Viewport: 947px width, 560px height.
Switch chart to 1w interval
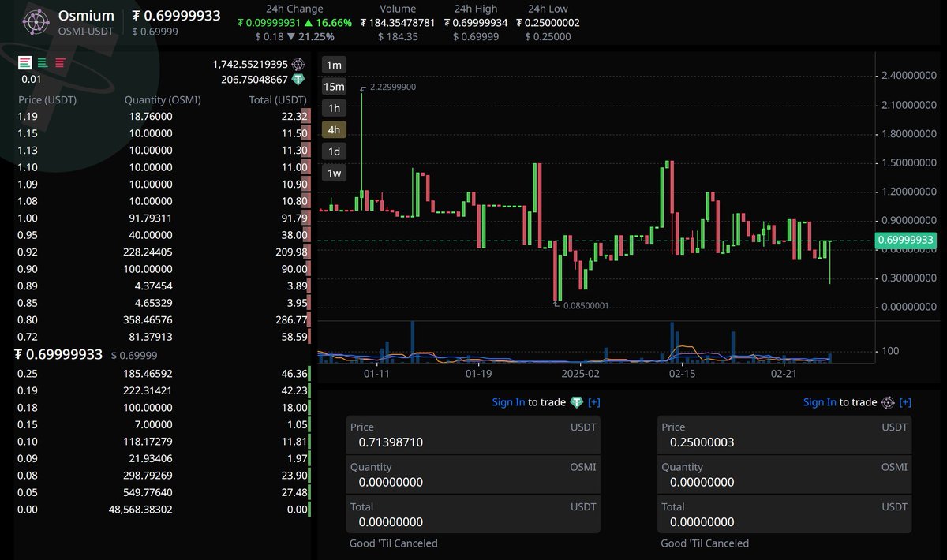coord(335,173)
